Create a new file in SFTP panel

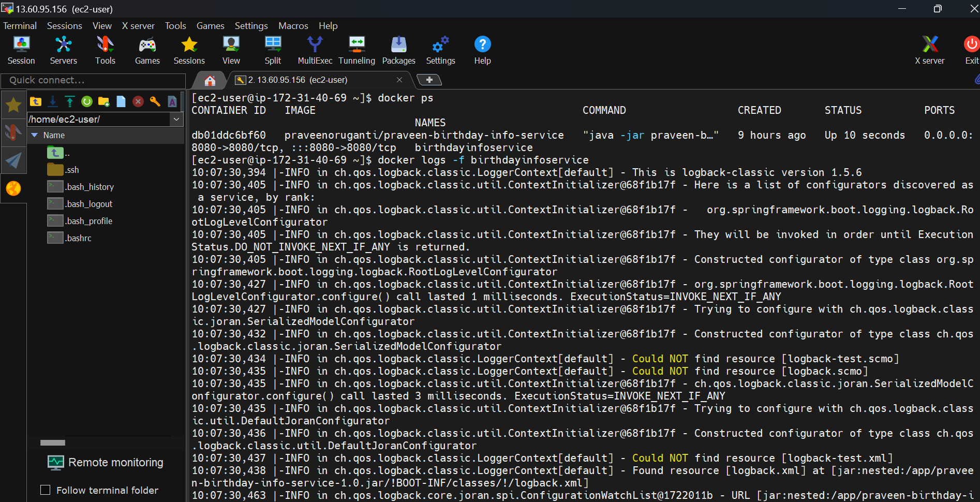(121, 101)
